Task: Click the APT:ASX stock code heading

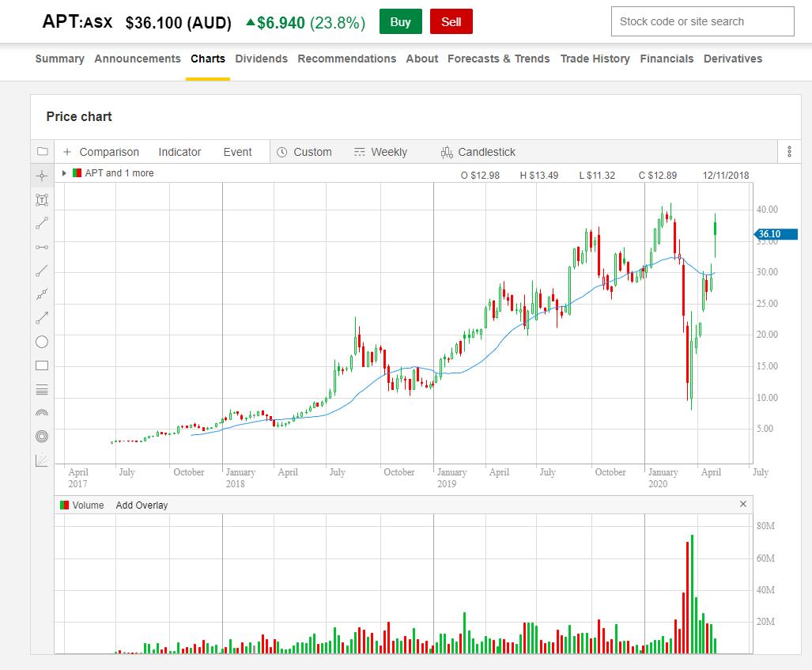Action: point(77,22)
